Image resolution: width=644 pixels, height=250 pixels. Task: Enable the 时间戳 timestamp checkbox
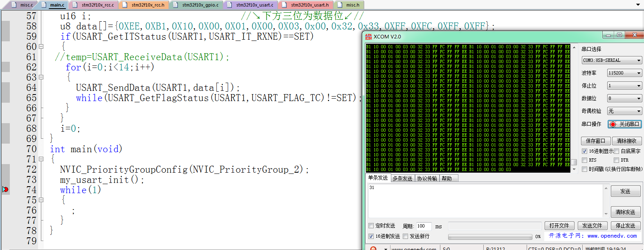coord(584,169)
